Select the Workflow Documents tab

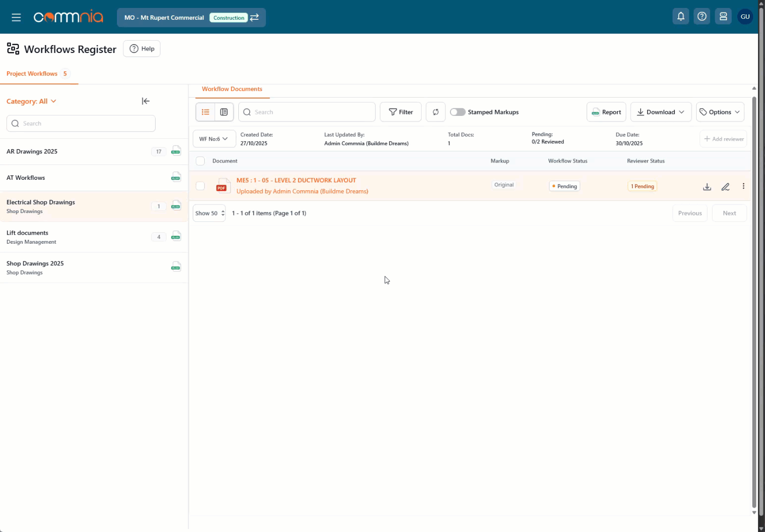point(232,89)
